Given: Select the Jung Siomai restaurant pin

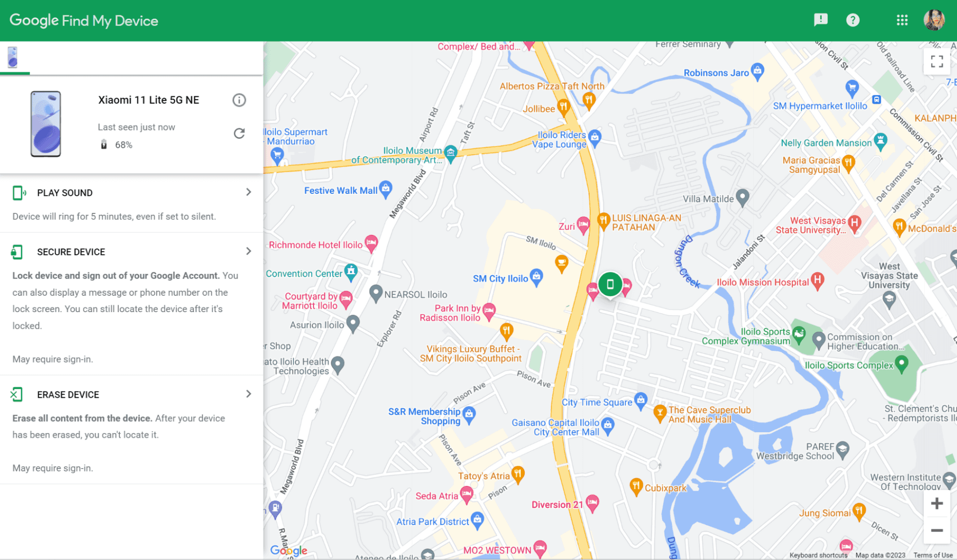Looking at the screenshot, I should (859, 512).
